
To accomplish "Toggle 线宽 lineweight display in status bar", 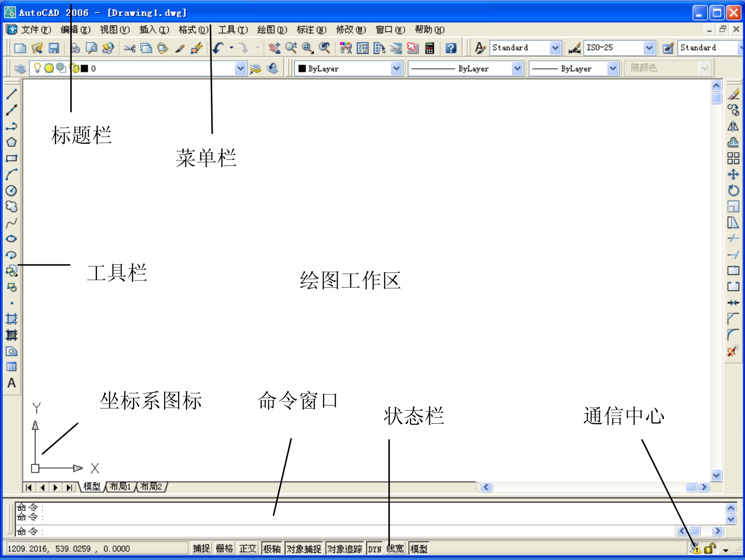I will click(395, 548).
